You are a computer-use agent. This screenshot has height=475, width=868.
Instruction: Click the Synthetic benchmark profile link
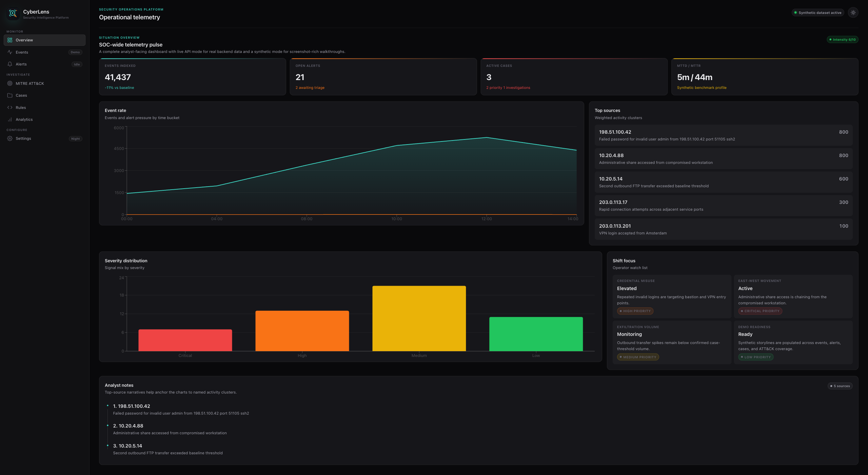tap(702, 88)
